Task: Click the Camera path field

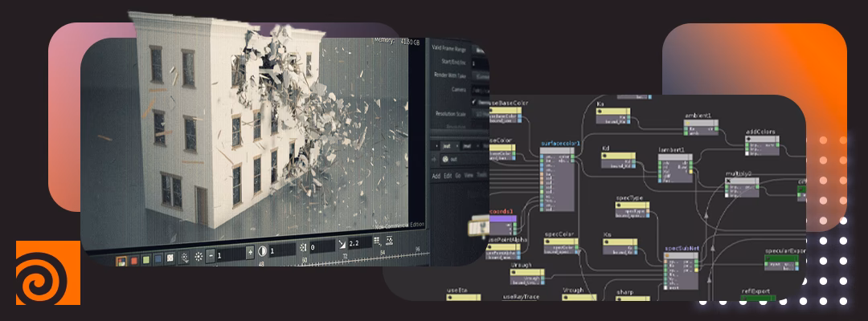Action: pyautogui.click(x=481, y=90)
